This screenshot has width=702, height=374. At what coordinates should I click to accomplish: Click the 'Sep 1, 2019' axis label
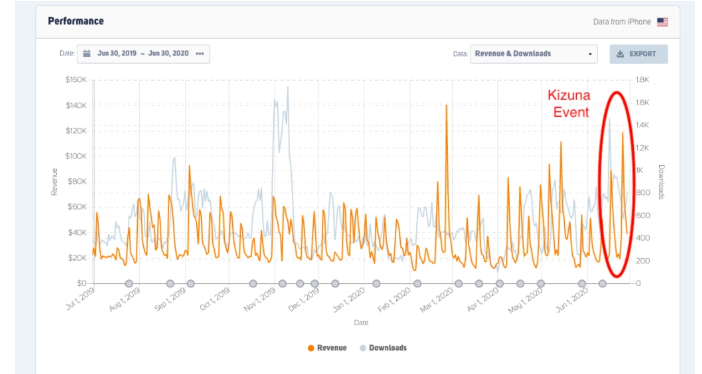tap(170, 300)
